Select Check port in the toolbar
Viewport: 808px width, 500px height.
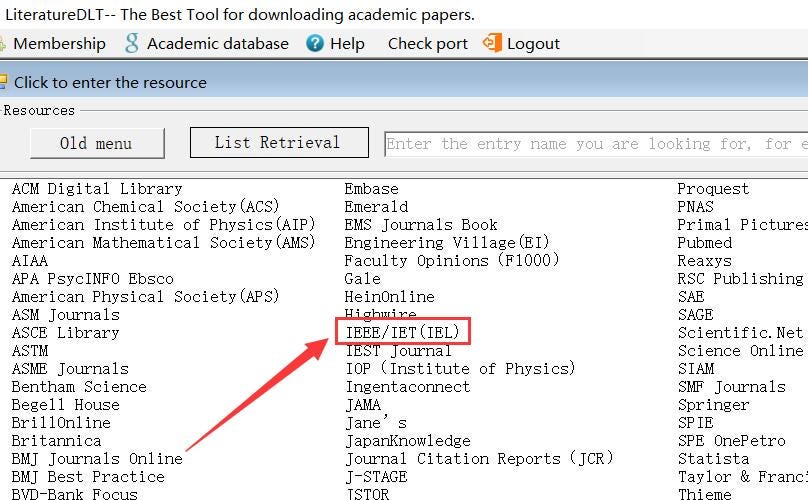point(428,44)
